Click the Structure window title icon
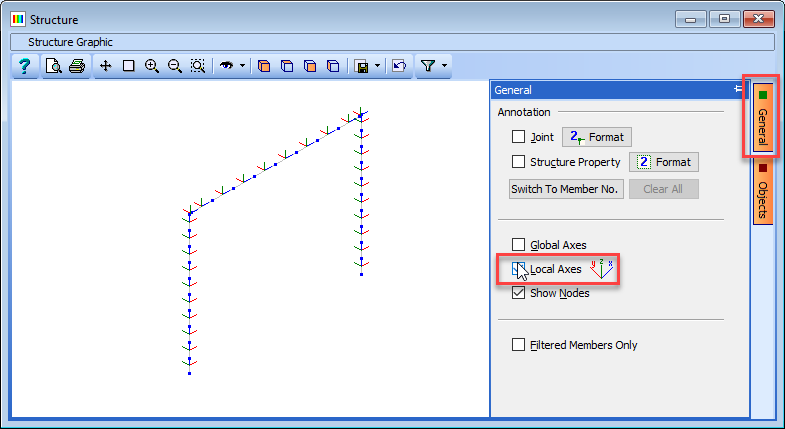This screenshot has width=785, height=429. (18, 20)
